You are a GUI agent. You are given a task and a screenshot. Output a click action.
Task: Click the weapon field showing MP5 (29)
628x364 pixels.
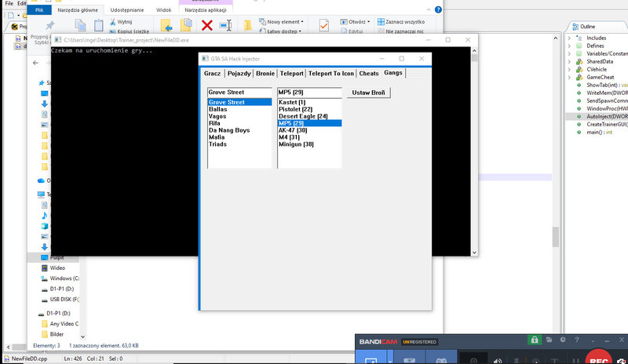309,92
